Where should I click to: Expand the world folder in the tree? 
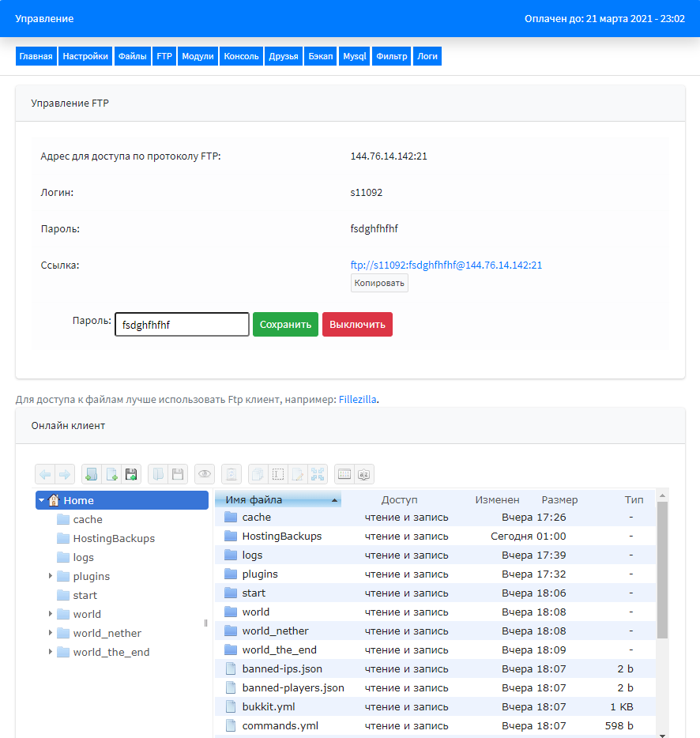pyautogui.click(x=51, y=614)
